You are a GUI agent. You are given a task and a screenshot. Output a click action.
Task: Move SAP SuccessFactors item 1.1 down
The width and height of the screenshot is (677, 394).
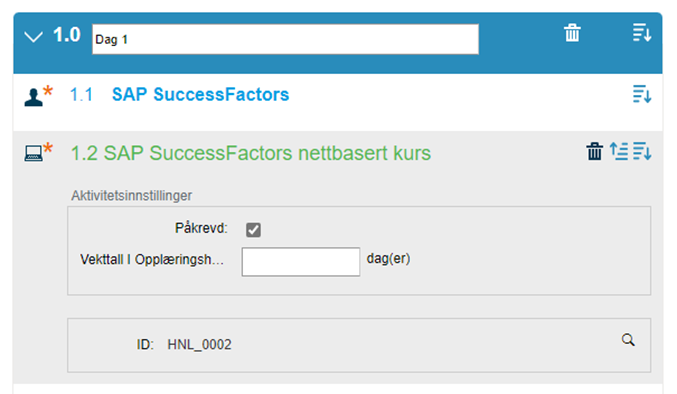[642, 94]
